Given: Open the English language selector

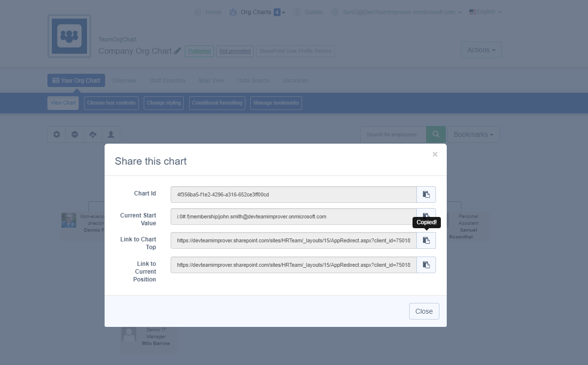Looking at the screenshot, I should tap(485, 12).
